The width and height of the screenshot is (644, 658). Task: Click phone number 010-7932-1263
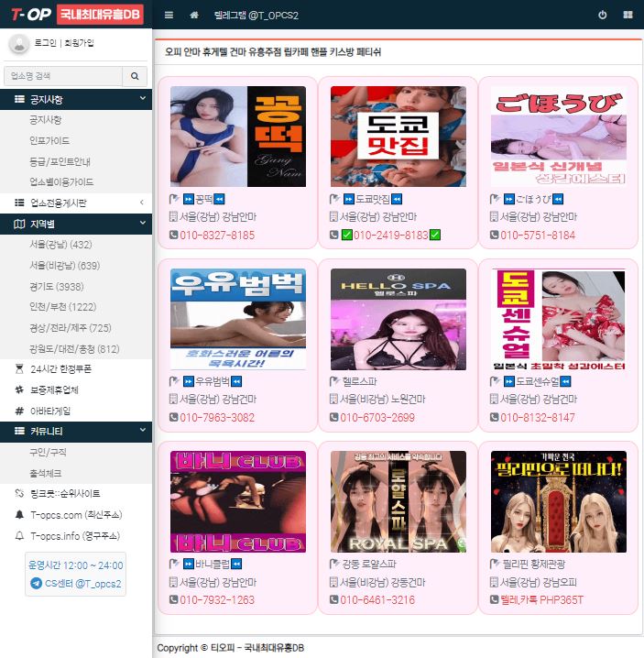click(x=217, y=600)
